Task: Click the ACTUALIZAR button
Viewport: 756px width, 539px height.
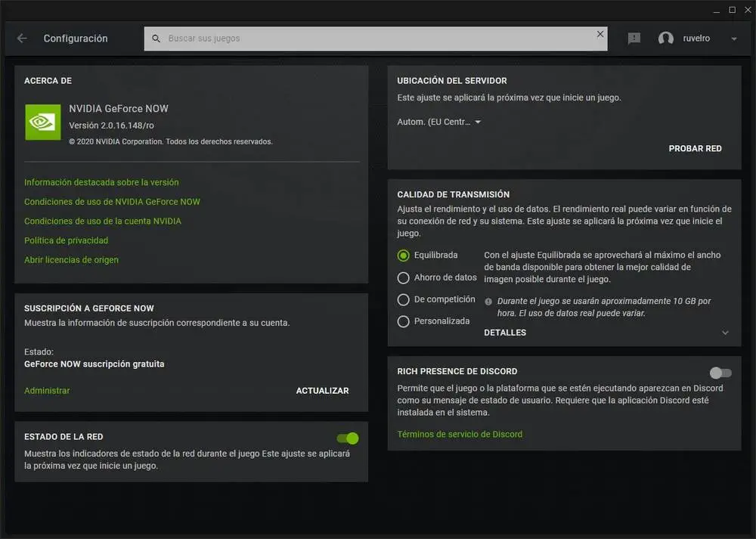Action: pos(322,391)
